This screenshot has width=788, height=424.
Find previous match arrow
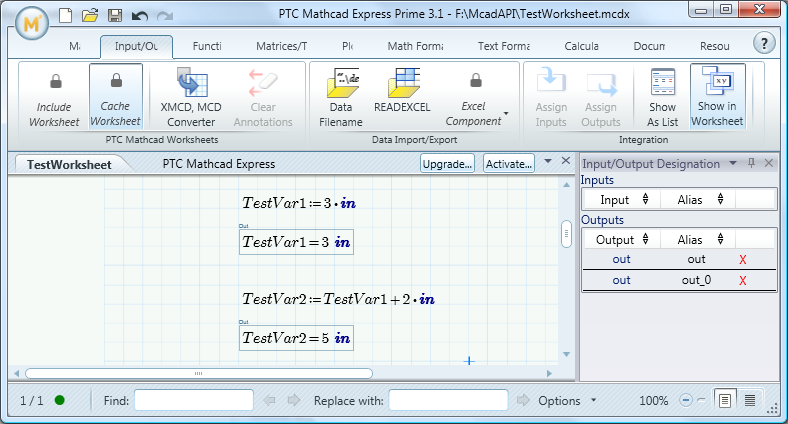(x=269, y=400)
